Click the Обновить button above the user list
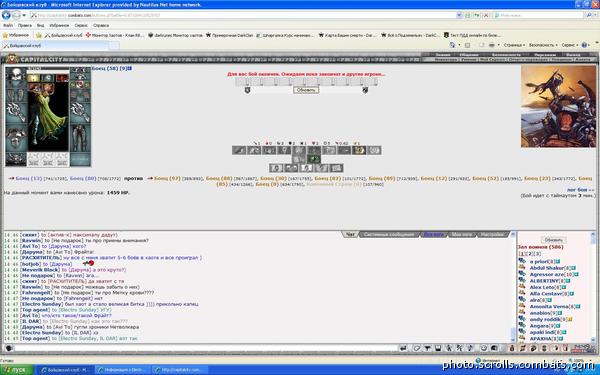Viewport: 600px width, 375px height. tap(553, 240)
